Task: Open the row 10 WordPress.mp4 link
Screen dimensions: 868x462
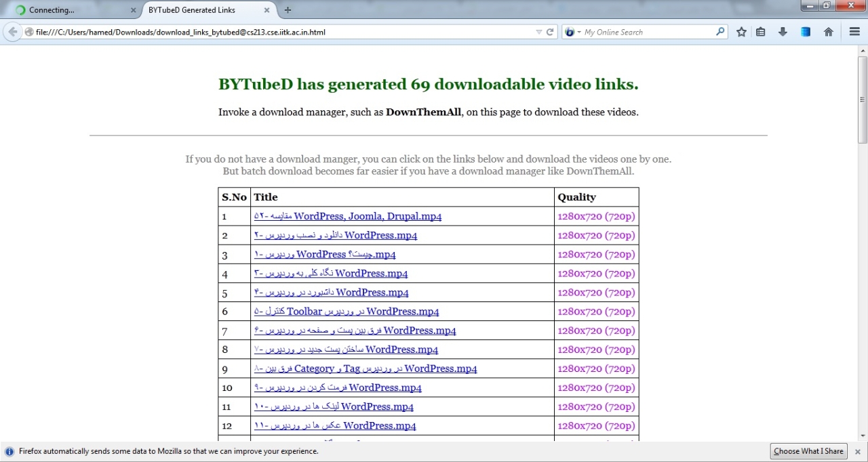Action: (338, 387)
